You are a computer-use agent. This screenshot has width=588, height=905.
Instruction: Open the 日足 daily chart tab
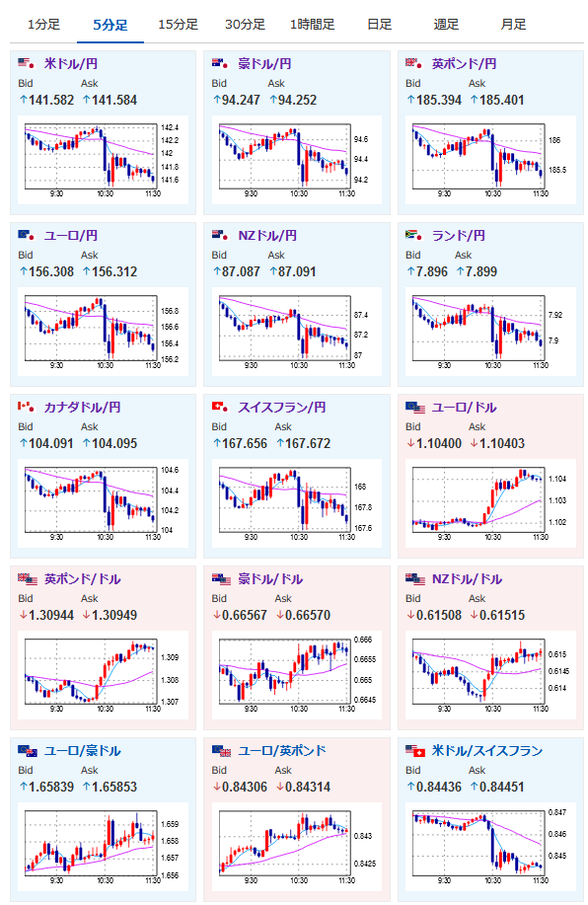tap(379, 25)
